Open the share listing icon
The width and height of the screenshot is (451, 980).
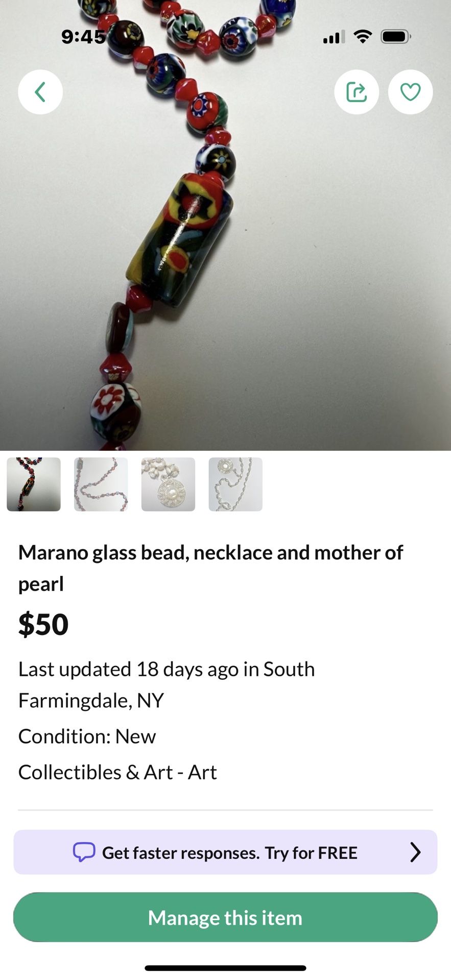click(x=357, y=92)
